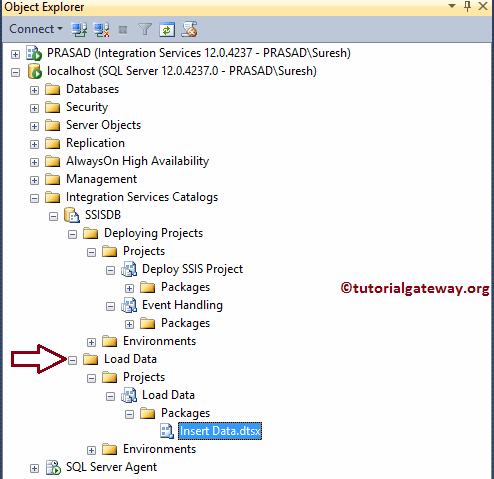The image size is (494, 479).
Task: Click the Filter funnel toolbar icon
Action: point(145,29)
